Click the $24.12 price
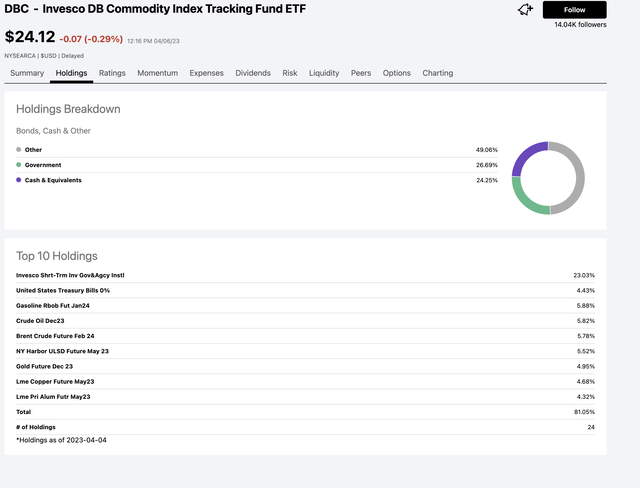Image resolution: width=640 pixels, height=488 pixels. pos(30,37)
